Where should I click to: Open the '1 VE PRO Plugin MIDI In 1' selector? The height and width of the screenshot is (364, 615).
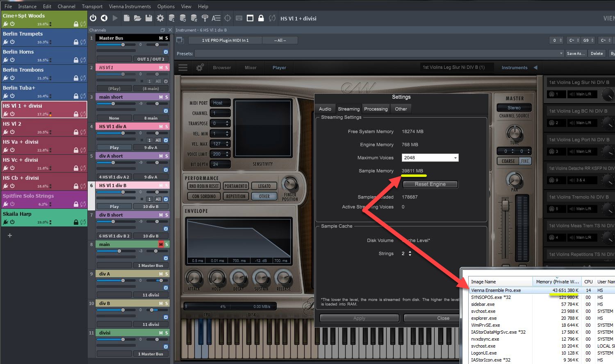click(x=225, y=40)
